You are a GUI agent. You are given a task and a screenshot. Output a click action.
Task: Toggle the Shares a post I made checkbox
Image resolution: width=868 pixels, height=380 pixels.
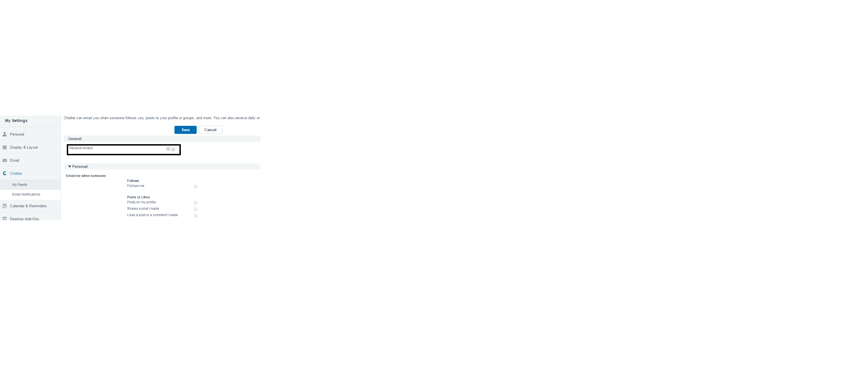tap(195, 209)
